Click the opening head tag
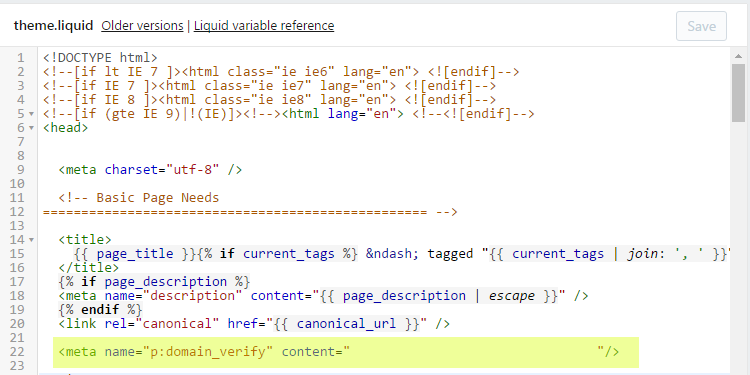 pyautogui.click(x=66, y=128)
